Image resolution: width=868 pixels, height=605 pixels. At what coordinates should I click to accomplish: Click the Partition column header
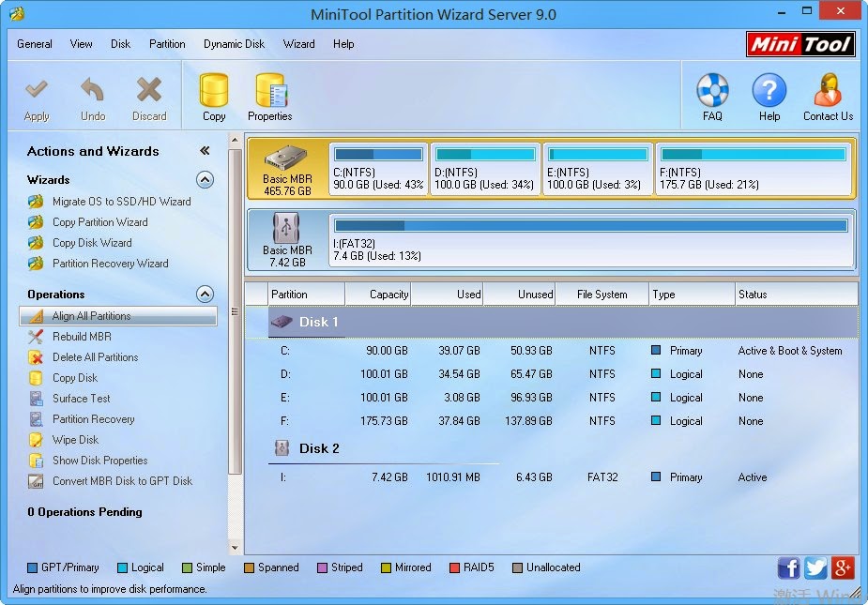(306, 295)
